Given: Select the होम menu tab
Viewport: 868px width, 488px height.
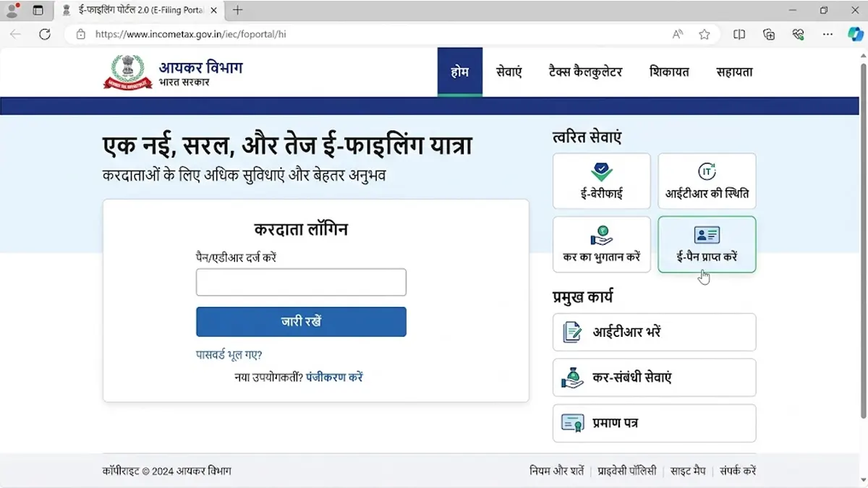Looking at the screenshot, I should pyautogui.click(x=460, y=72).
